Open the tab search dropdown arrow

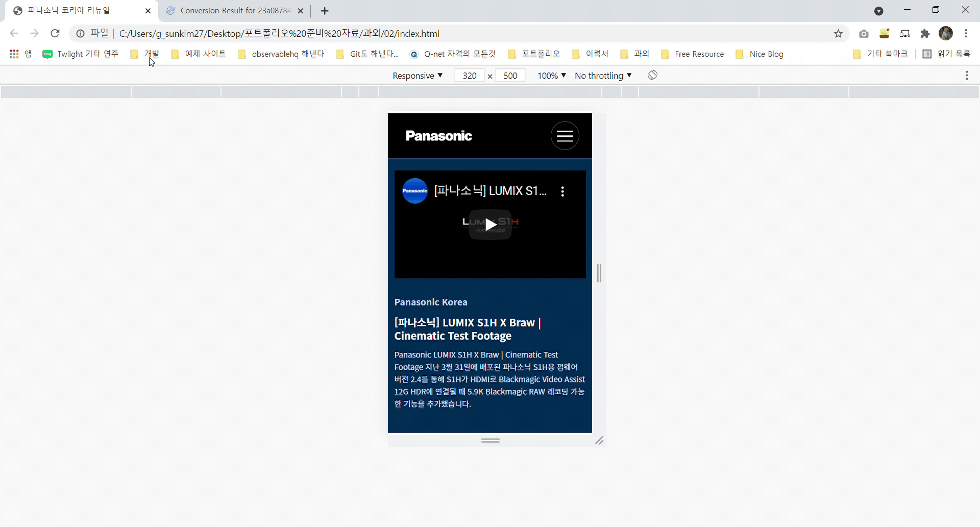pyautogui.click(x=878, y=11)
